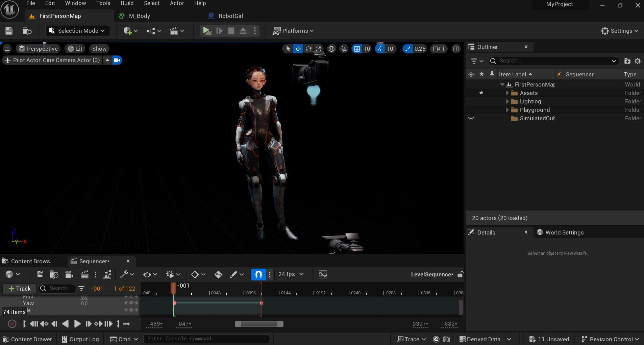Click the Save current level icon
This screenshot has width=644, height=345.
point(9,31)
